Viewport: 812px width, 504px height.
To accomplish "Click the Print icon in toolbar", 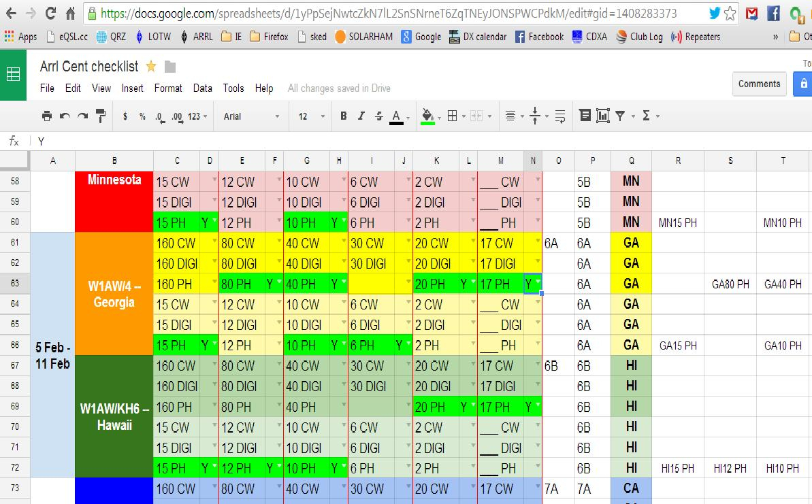I will coord(47,116).
